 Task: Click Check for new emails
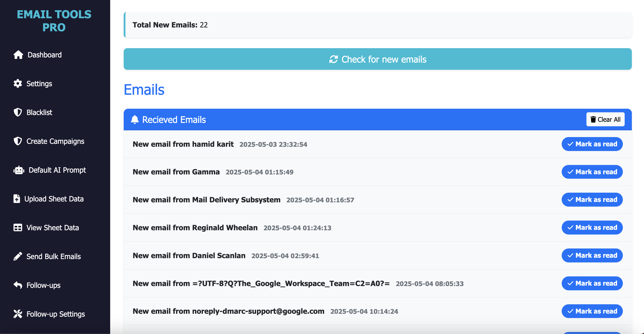[378, 59]
